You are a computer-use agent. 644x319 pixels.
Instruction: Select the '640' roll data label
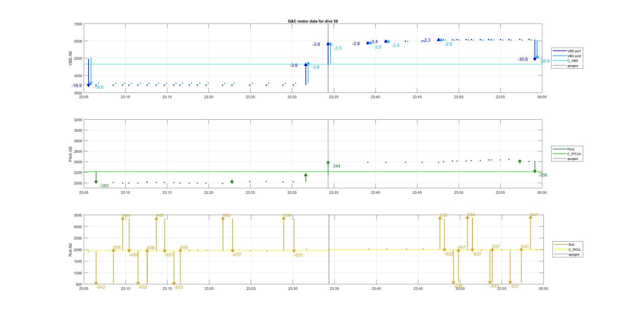pos(525,247)
